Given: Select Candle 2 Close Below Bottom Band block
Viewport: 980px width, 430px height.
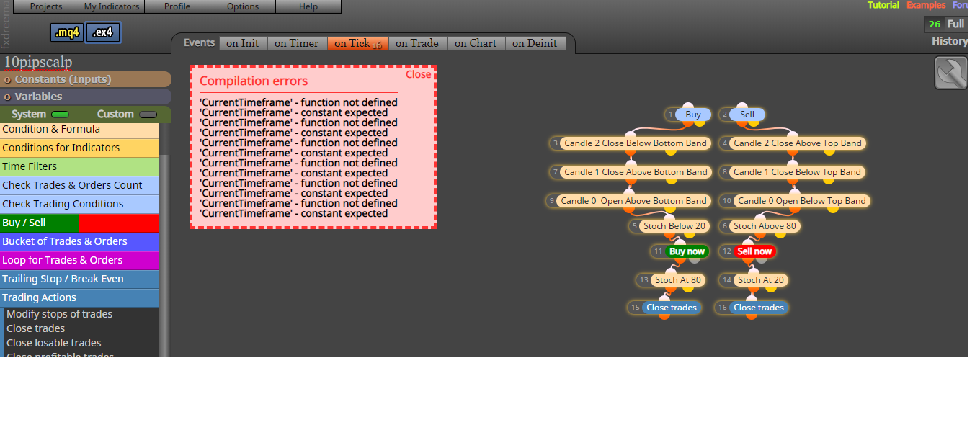Looking at the screenshot, I should pyautogui.click(x=636, y=143).
